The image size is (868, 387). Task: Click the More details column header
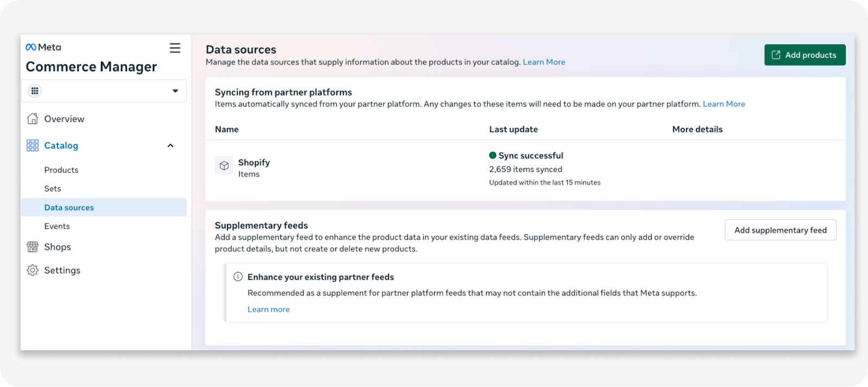click(697, 129)
